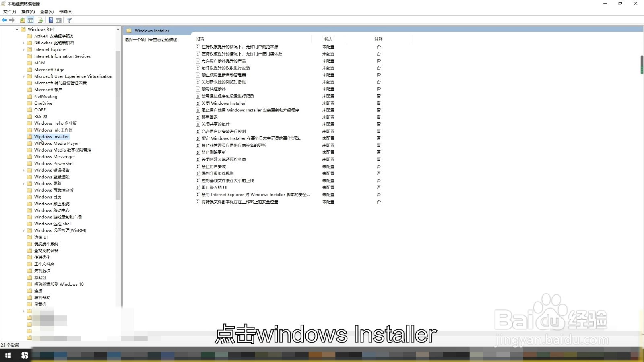Select policy 禁止删除更新

click(x=214, y=152)
